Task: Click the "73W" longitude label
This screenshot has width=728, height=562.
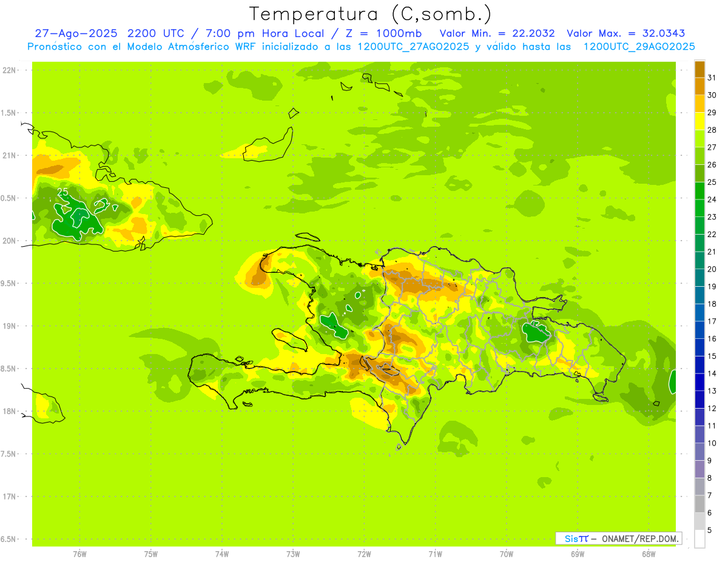Action: (293, 554)
